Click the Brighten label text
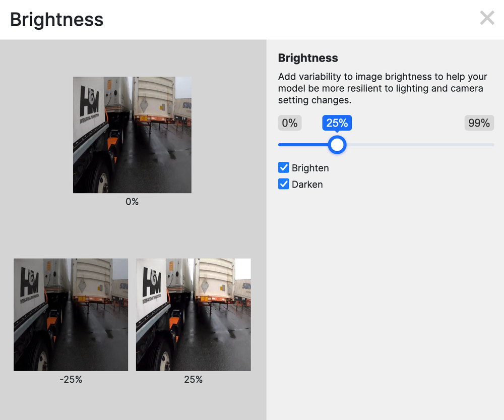Screen dimensions: 504x420 point(309,167)
